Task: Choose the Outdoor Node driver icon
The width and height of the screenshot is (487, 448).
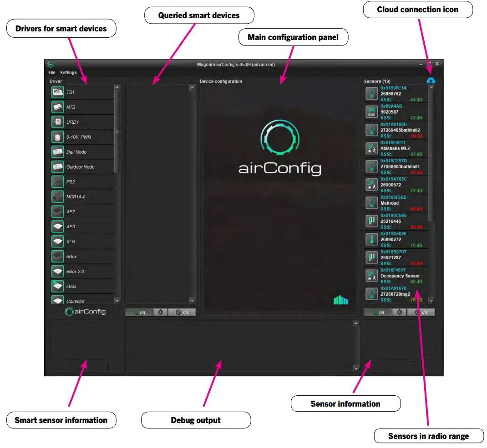Action: [x=57, y=167]
